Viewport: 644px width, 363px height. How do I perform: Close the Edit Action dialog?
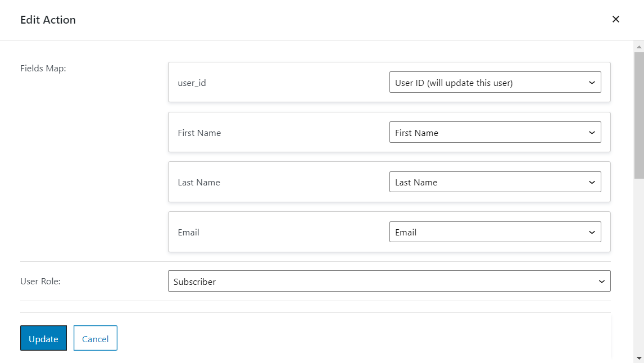pos(615,19)
